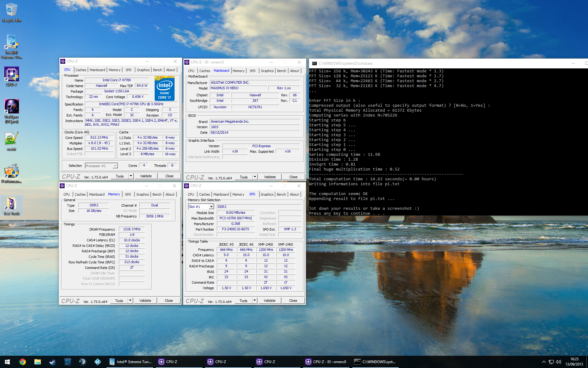Show hidden system tray icons
588x368 pixels.
click(544, 362)
